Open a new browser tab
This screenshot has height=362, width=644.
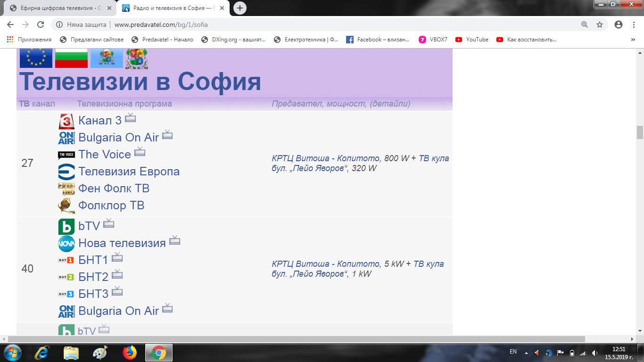(240, 8)
